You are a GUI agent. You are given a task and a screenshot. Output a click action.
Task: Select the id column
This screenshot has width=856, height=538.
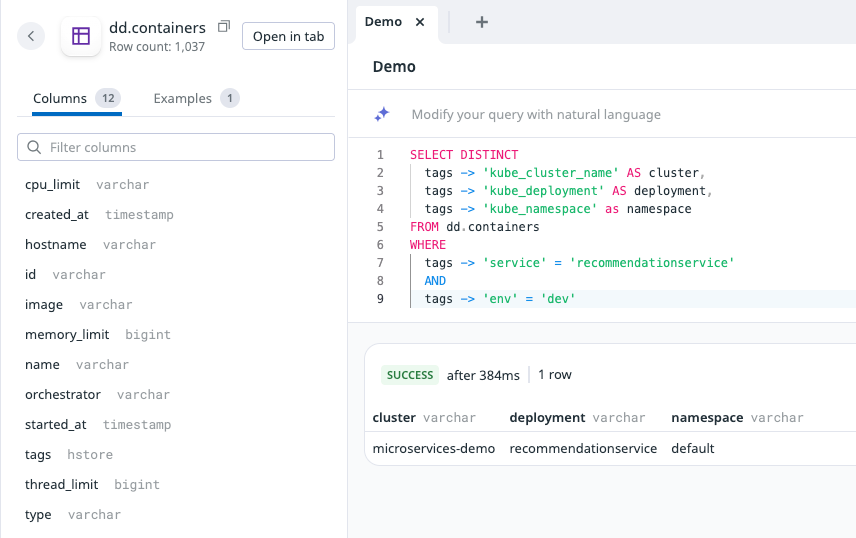coord(31,275)
